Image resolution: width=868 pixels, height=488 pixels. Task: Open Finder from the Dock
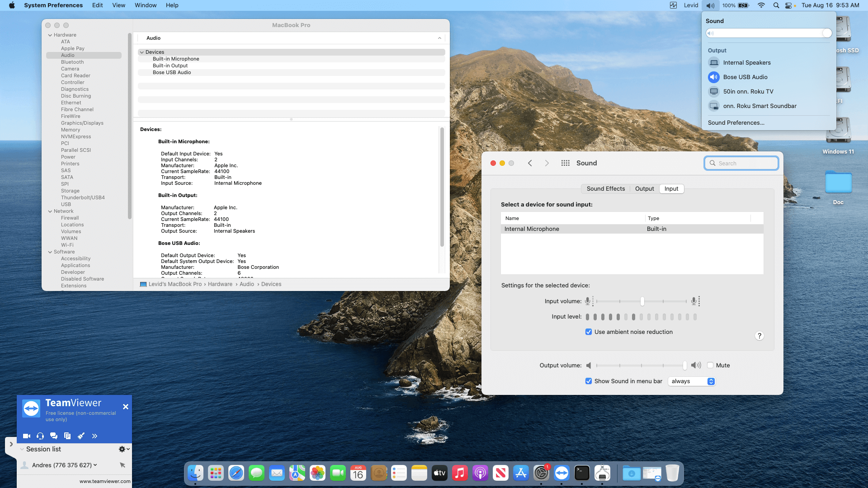coord(195,473)
